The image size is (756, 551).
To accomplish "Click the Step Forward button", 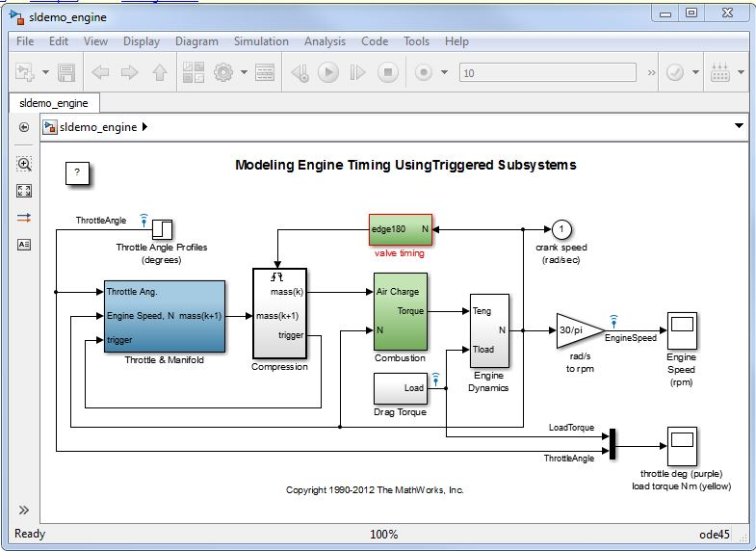I will [x=357, y=72].
